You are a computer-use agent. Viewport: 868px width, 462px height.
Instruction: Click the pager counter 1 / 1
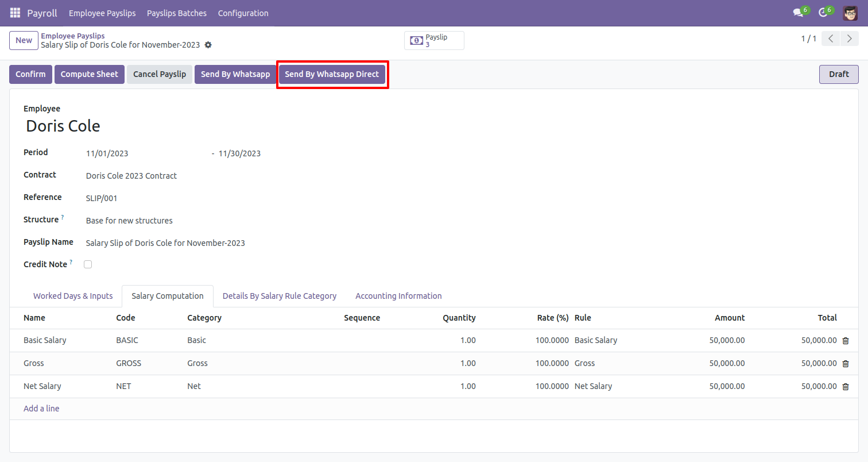(808, 38)
